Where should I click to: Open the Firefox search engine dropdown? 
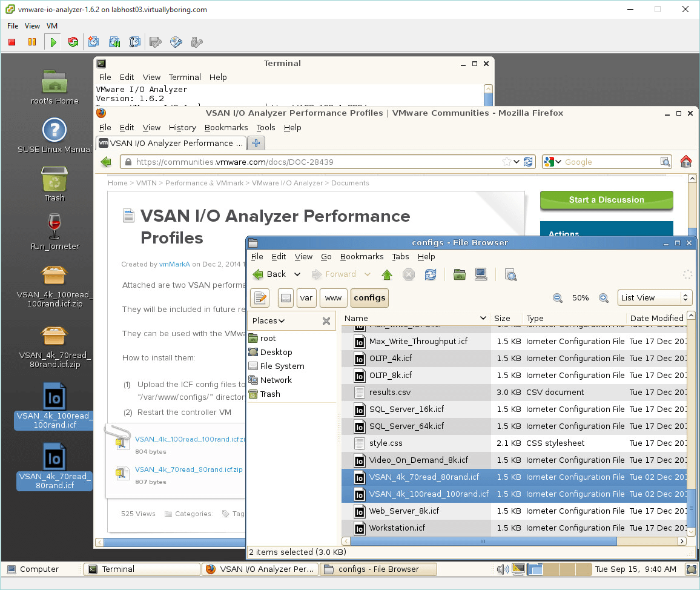pyautogui.click(x=558, y=162)
